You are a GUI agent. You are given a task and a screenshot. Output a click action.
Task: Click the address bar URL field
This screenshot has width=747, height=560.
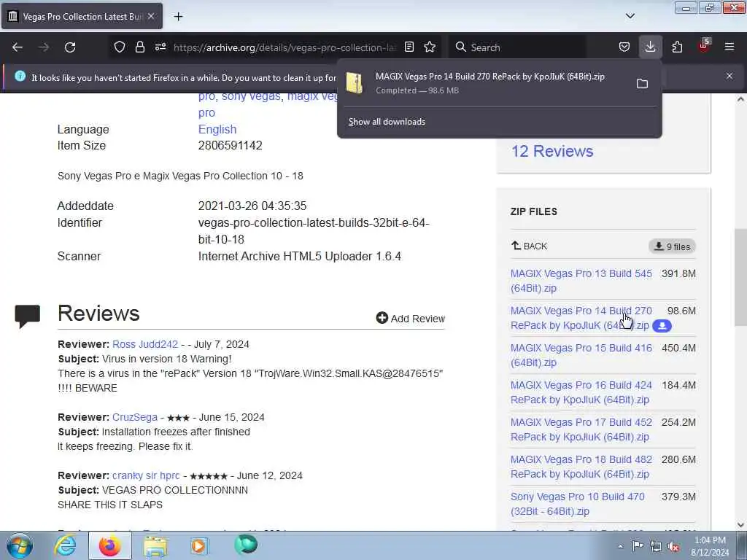coord(285,47)
